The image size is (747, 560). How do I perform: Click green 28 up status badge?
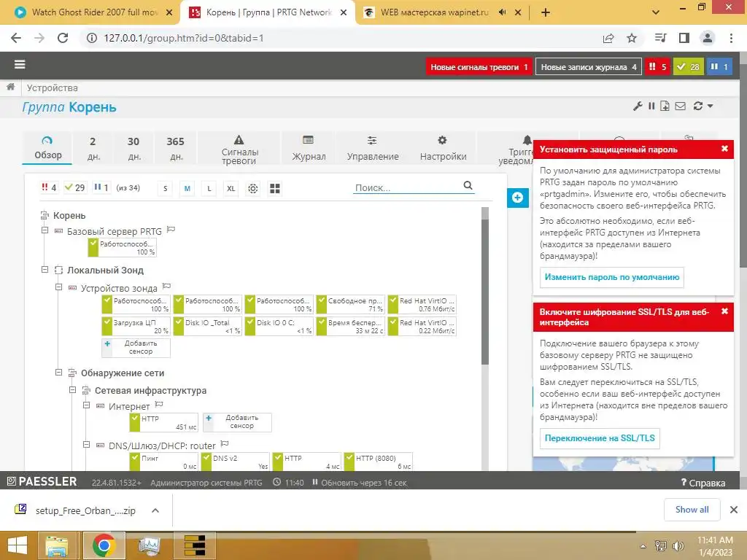[689, 66]
